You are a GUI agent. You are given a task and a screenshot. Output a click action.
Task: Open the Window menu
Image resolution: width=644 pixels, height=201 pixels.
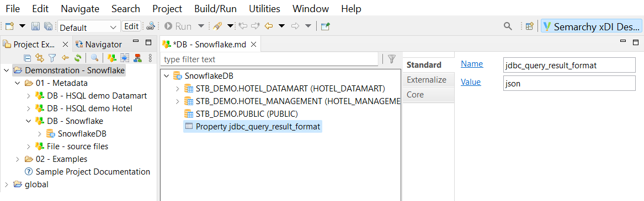(311, 9)
